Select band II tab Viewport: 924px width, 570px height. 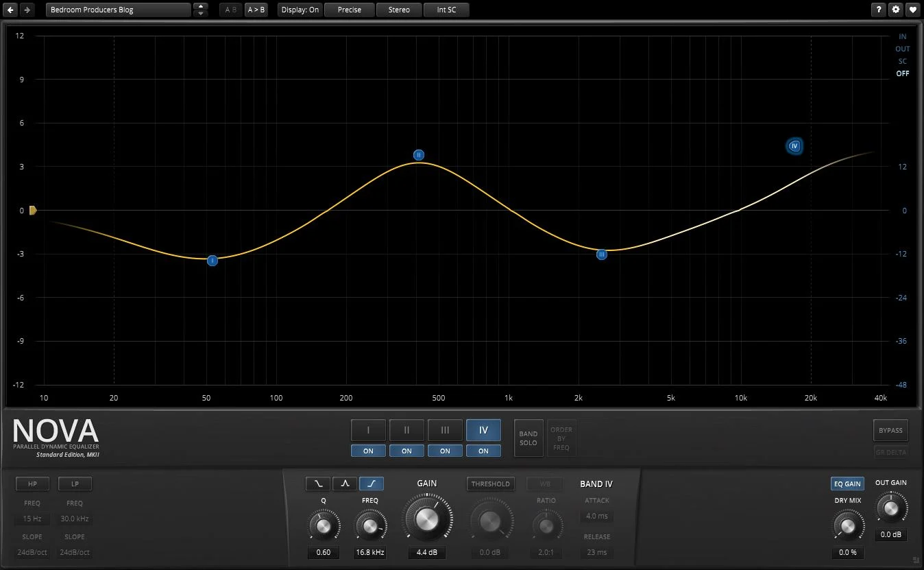(406, 430)
